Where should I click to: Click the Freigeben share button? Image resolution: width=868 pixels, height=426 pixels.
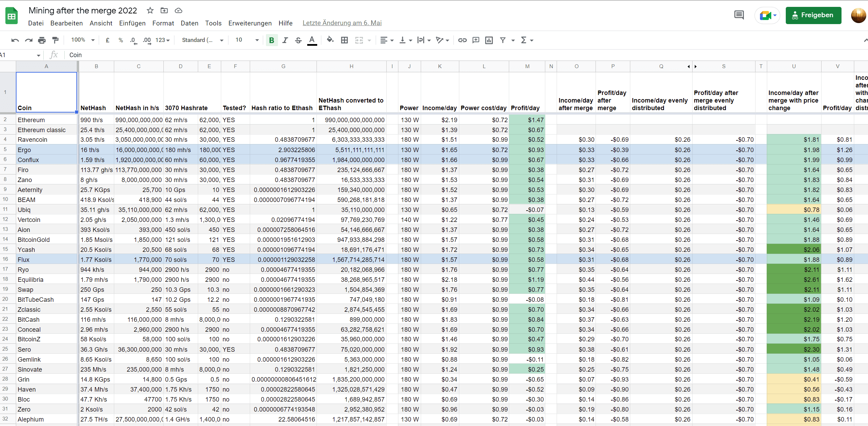coord(813,15)
